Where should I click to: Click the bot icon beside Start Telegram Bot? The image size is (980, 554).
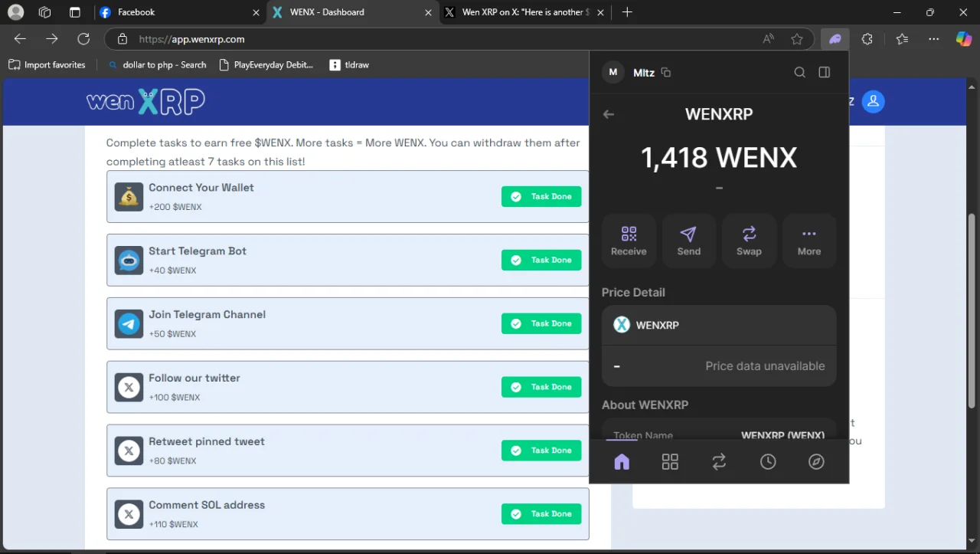(129, 261)
